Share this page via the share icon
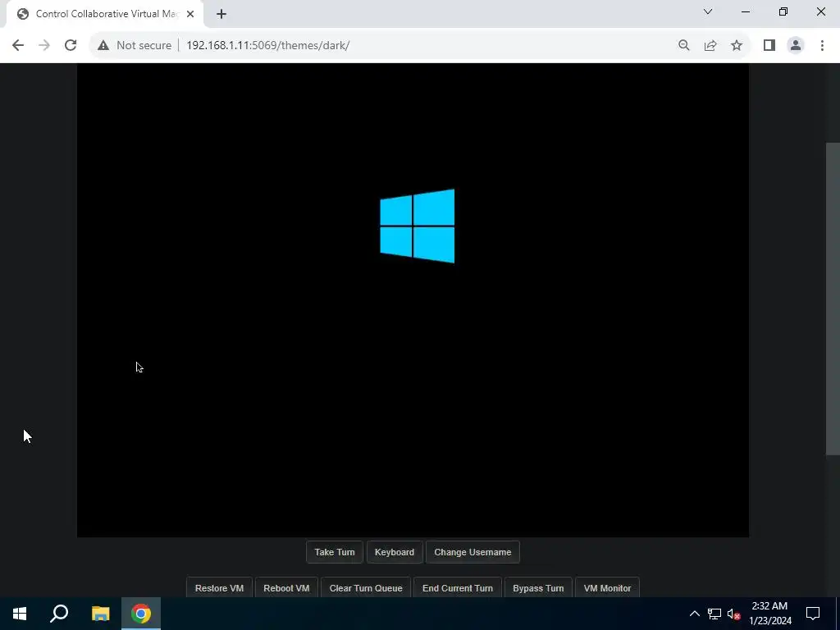This screenshot has height=630, width=840. coord(710,46)
